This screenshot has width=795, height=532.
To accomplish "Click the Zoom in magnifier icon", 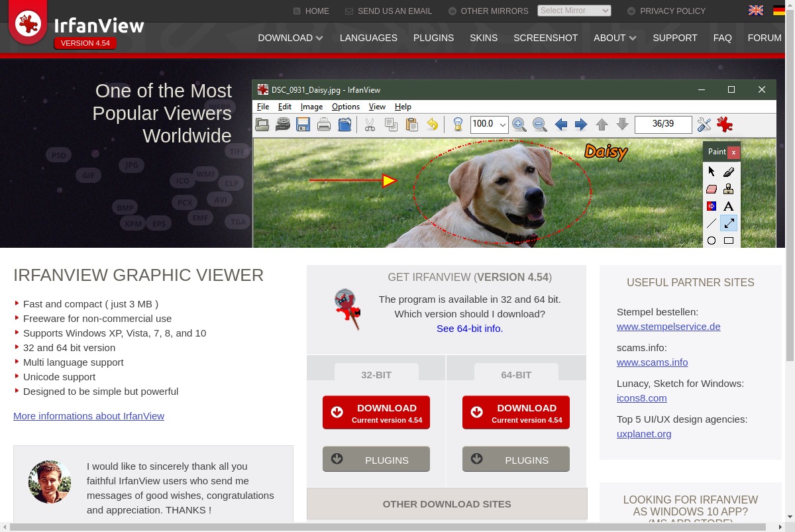I will [519, 125].
